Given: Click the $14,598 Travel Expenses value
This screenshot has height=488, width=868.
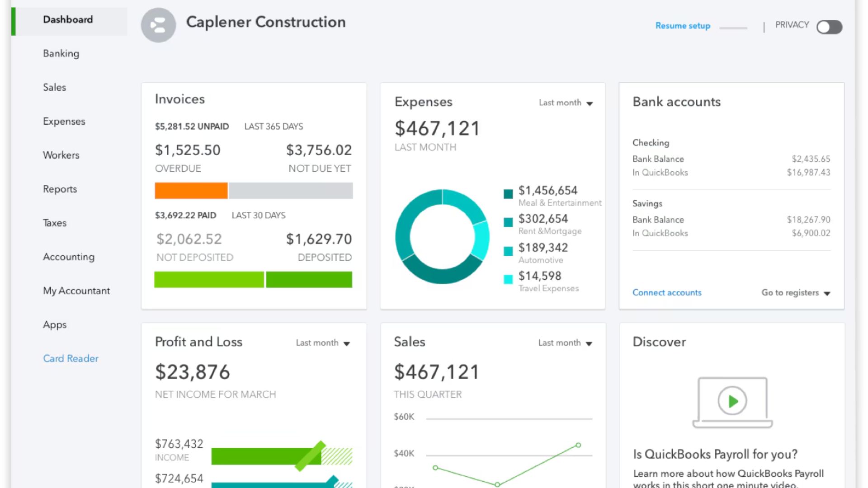Looking at the screenshot, I should (x=540, y=276).
